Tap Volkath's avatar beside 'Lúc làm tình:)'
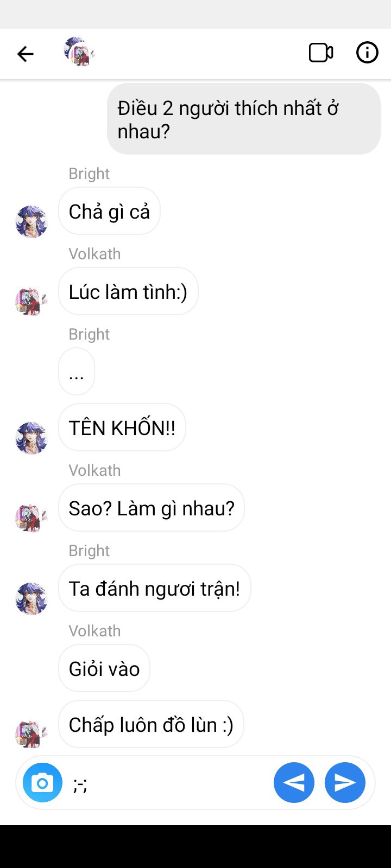 click(x=31, y=302)
